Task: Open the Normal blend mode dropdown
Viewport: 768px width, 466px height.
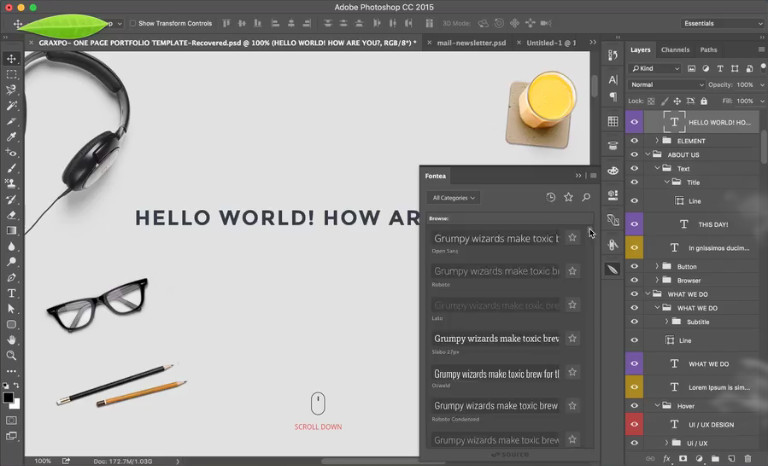Action: tap(667, 85)
